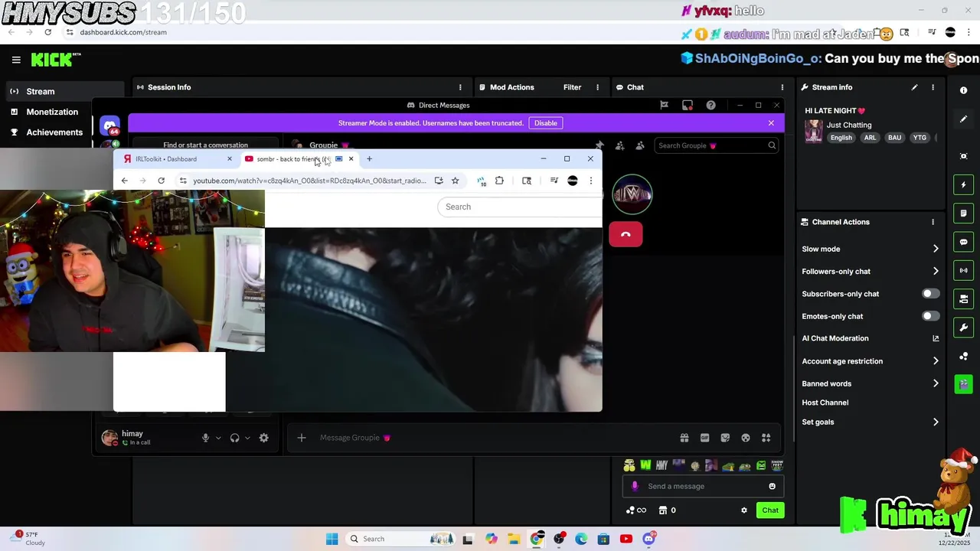Click the broadcast signal sidebar icon
Screen dimensions: 980x551
[963, 270]
